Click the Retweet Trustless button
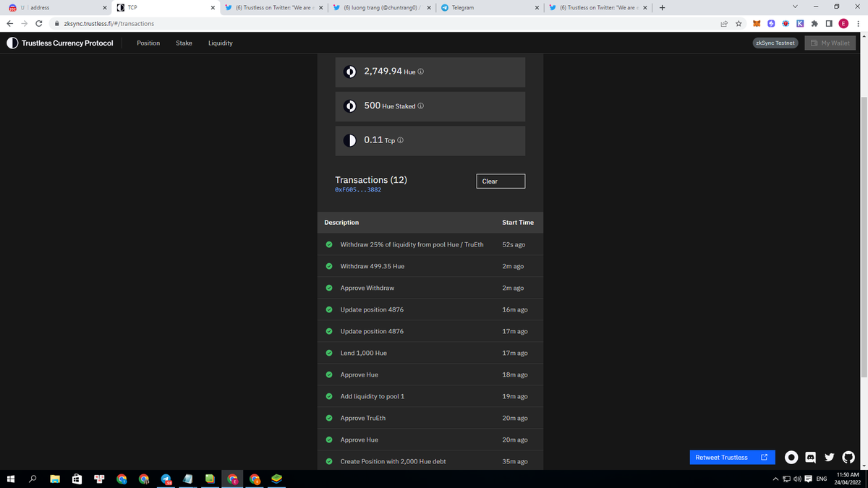This screenshot has height=488, width=868. (x=731, y=457)
